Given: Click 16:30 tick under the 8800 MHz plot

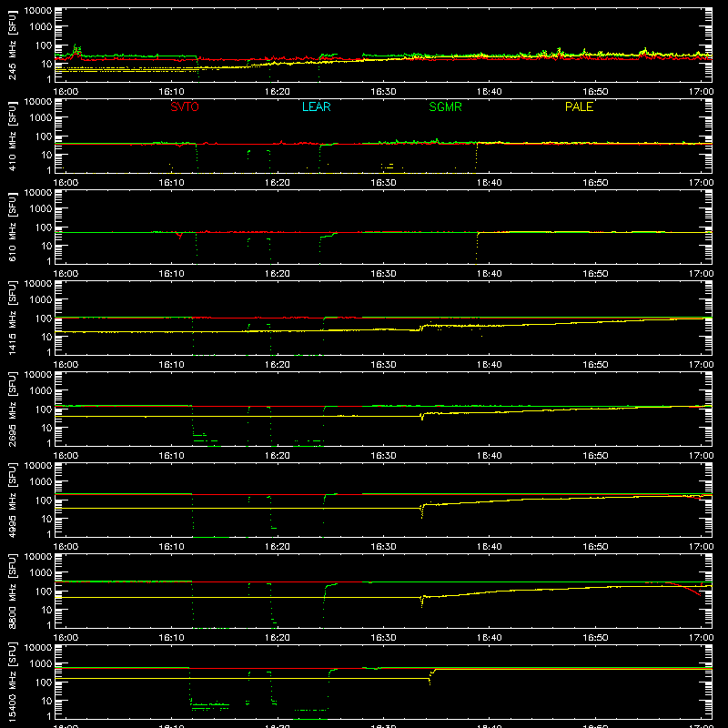Looking at the screenshot, I should point(383,638).
